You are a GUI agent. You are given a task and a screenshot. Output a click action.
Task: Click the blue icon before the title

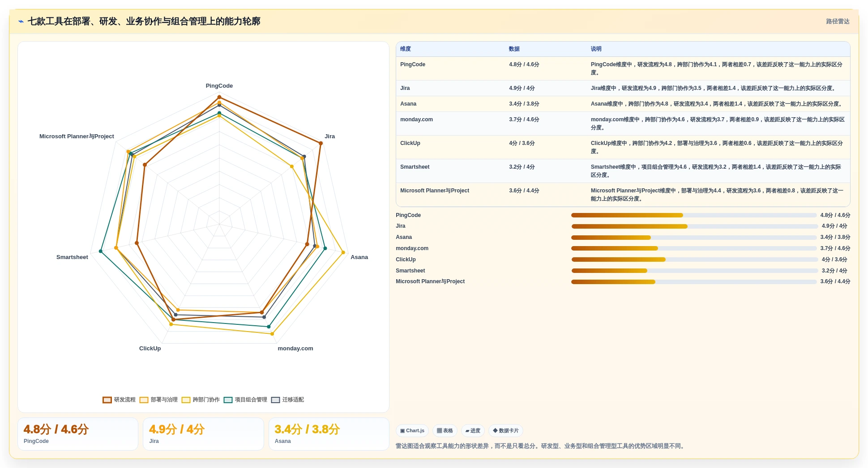tap(21, 21)
